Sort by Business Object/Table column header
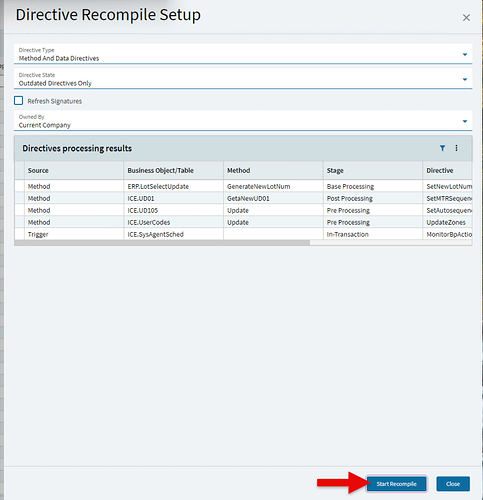This screenshot has height=500, width=483. pyautogui.click(x=173, y=170)
